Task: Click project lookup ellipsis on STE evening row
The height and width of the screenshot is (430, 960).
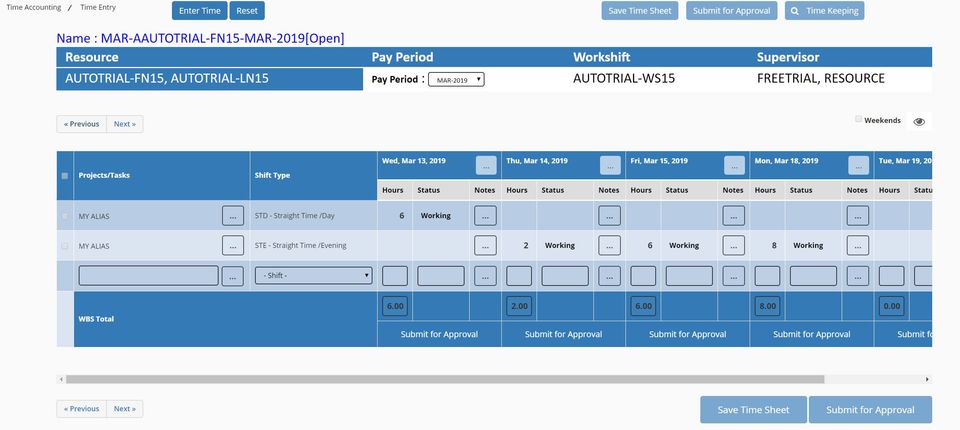Action: pyautogui.click(x=233, y=246)
